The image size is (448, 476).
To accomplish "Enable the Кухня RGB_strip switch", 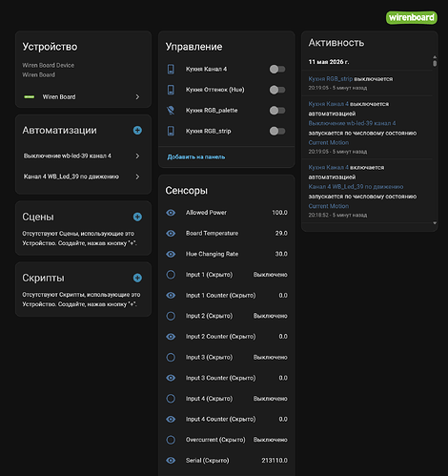I will [x=277, y=131].
